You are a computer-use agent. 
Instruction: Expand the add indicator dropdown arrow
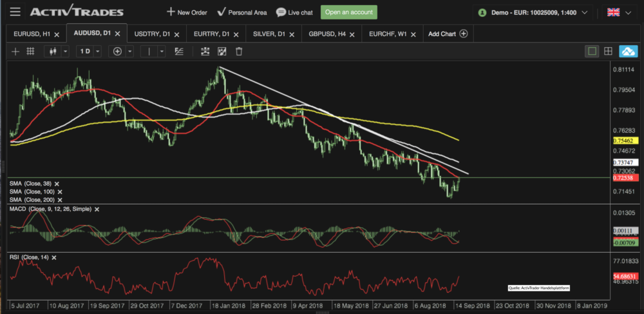pos(130,52)
